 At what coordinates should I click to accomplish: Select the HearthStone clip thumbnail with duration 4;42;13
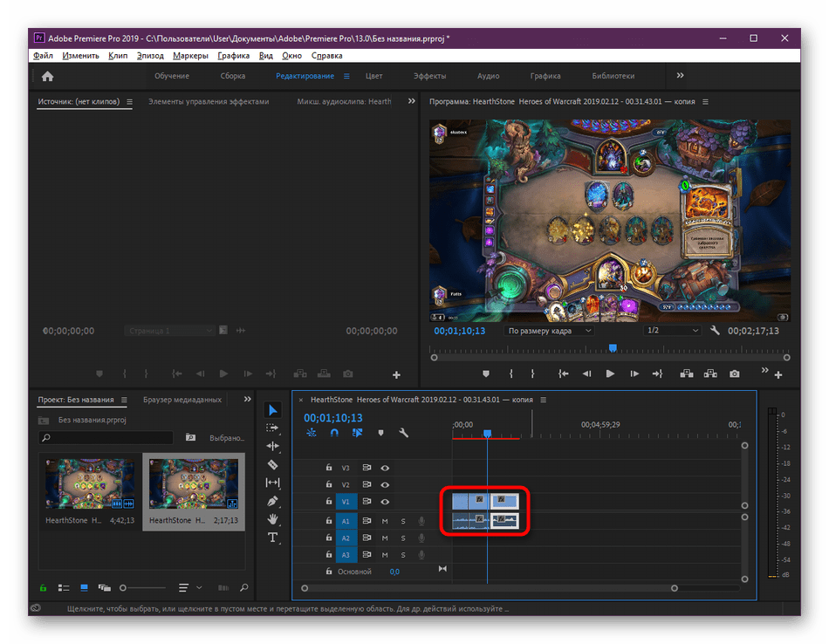(90, 485)
